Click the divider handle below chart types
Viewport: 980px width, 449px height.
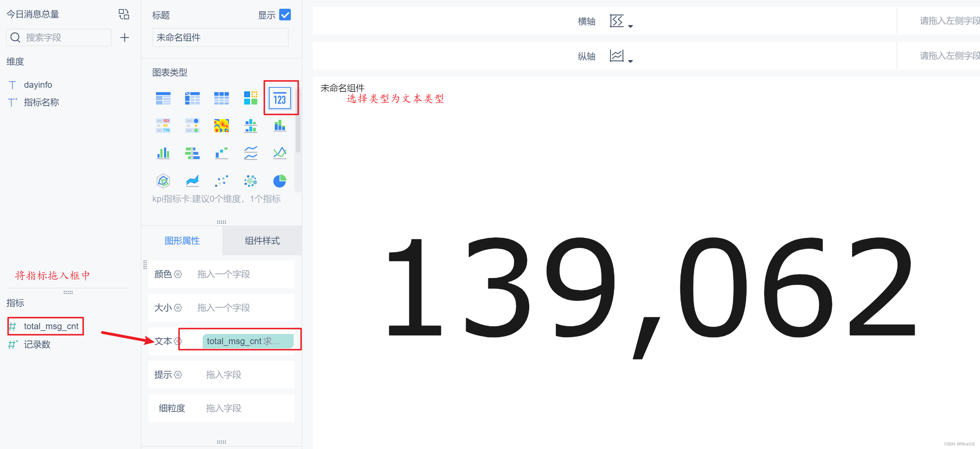[x=222, y=222]
